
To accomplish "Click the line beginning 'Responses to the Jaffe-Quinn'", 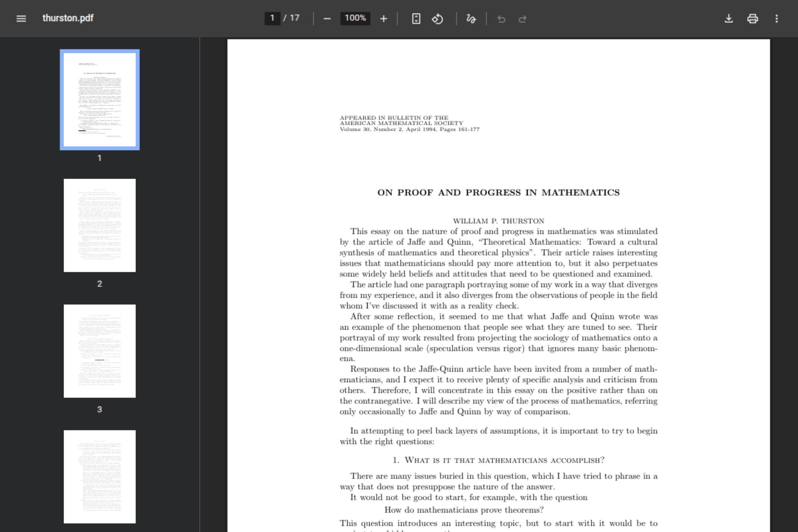I will [x=504, y=369].
